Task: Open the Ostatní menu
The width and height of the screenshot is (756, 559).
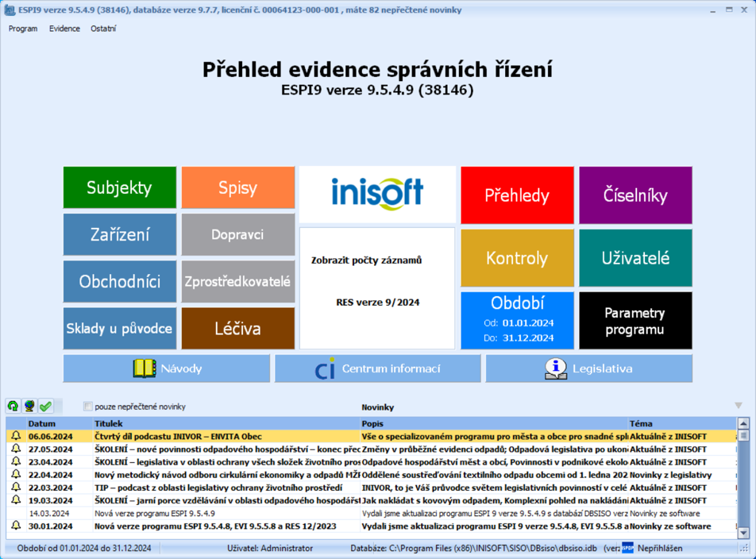Action: 103,29
